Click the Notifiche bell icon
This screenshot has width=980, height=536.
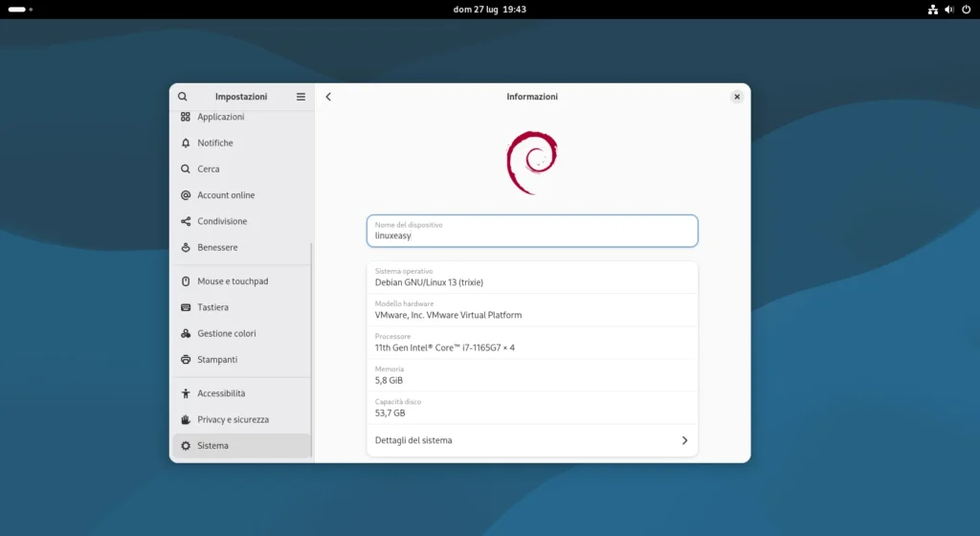186,143
